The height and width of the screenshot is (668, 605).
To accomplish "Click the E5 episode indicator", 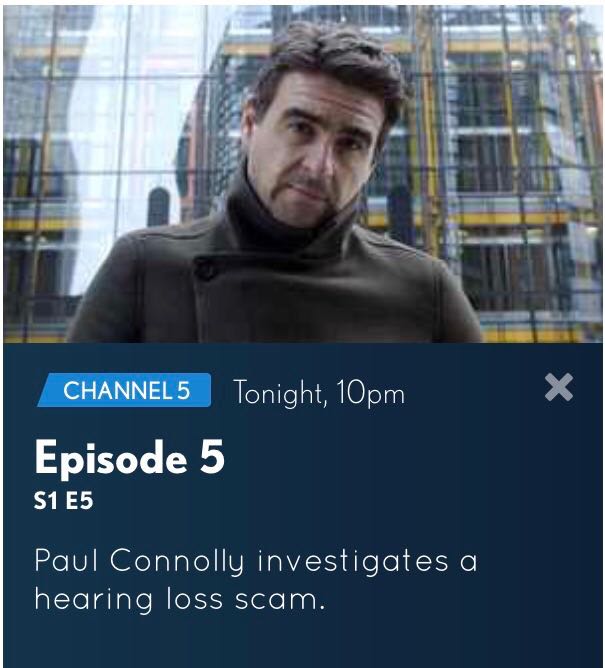I will click(x=79, y=501).
